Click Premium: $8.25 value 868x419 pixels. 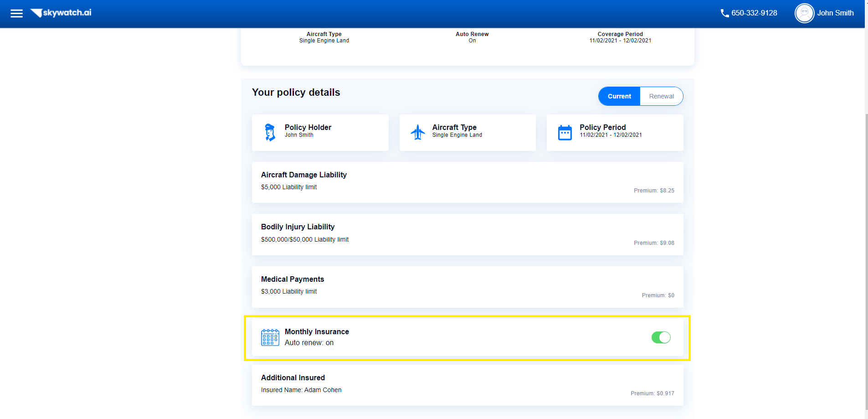[x=654, y=191]
